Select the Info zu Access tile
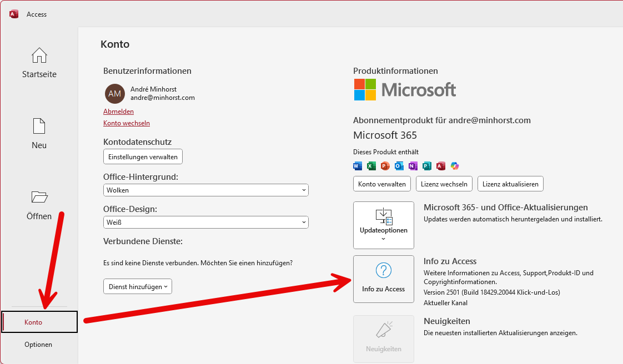 (x=383, y=279)
